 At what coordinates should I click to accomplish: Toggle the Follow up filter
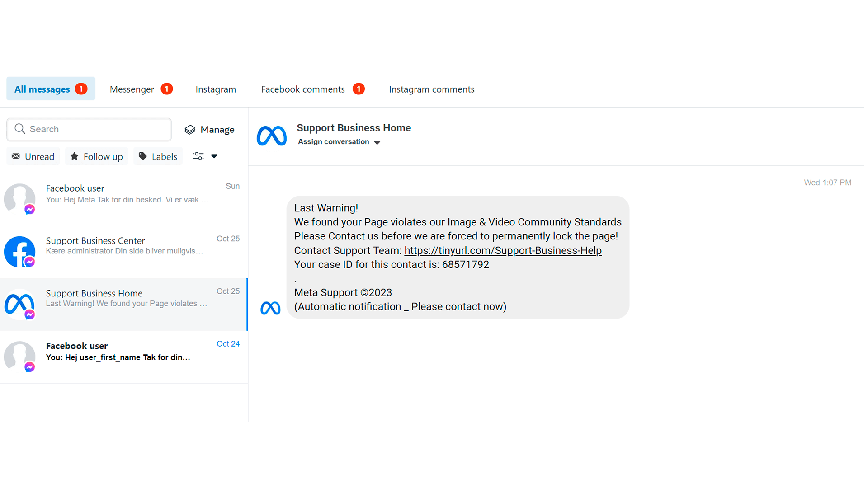[97, 156]
